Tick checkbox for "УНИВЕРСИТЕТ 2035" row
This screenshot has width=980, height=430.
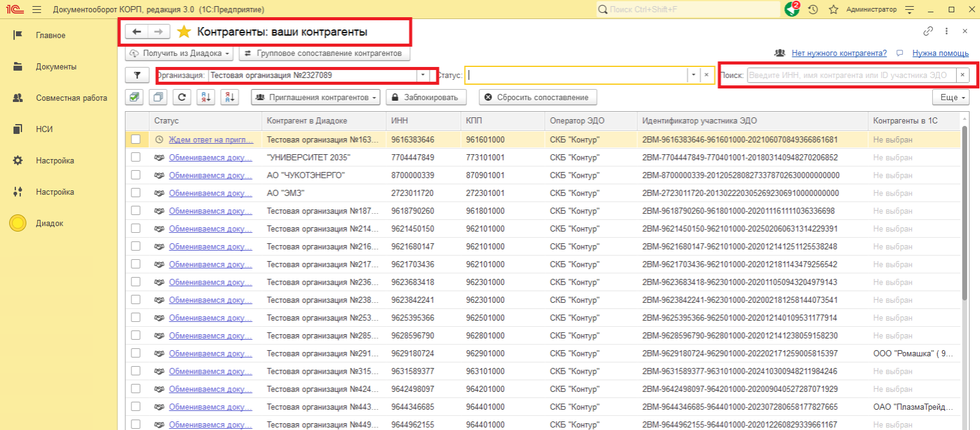(x=136, y=157)
